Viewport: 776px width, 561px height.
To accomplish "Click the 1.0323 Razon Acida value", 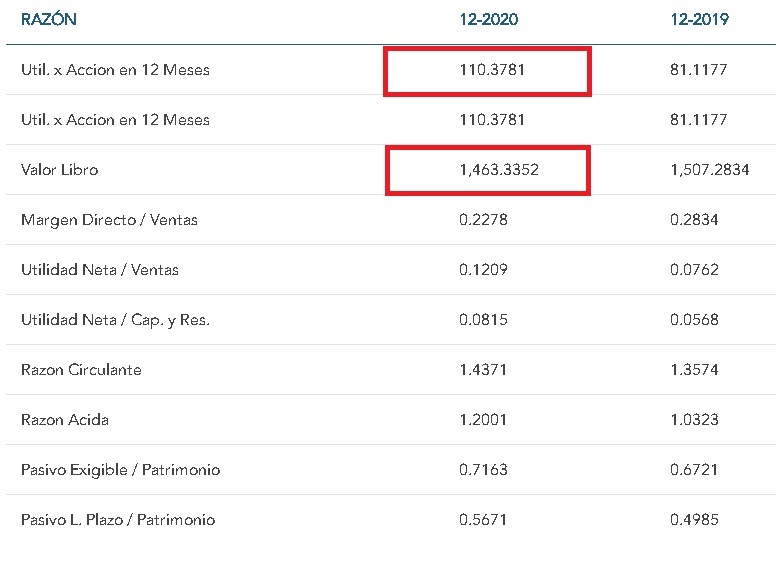I will 694,420.
